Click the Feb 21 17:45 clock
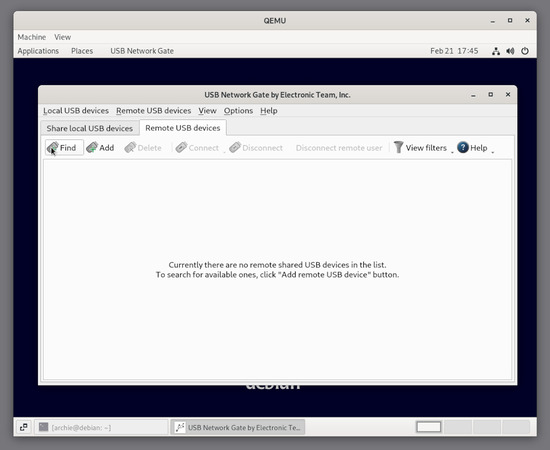 454,51
